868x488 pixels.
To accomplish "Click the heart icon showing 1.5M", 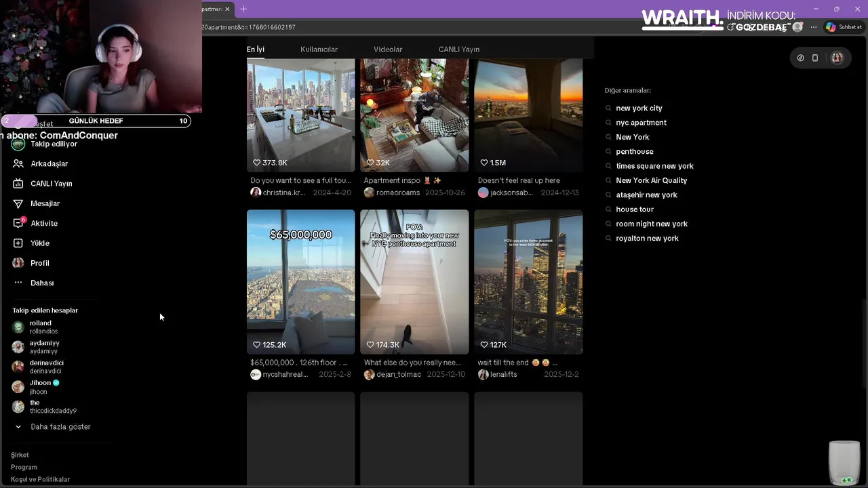I will click(484, 163).
